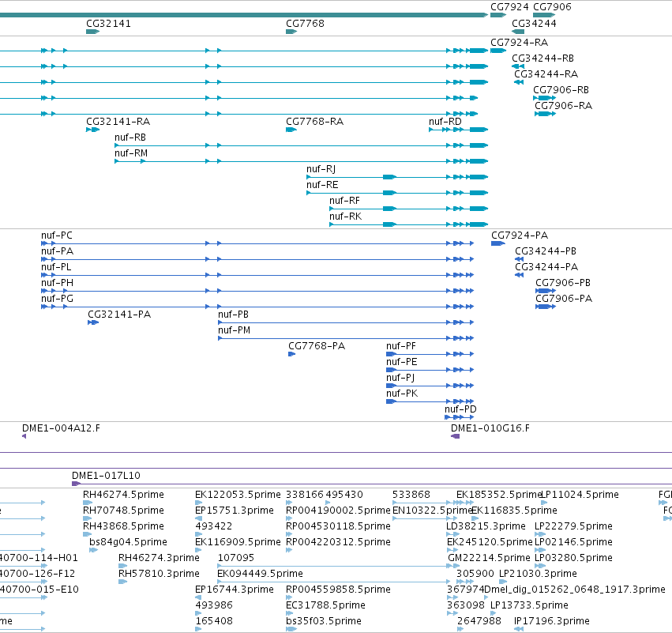Select protein label nuf-PC
672x633 pixels.
tap(57, 235)
